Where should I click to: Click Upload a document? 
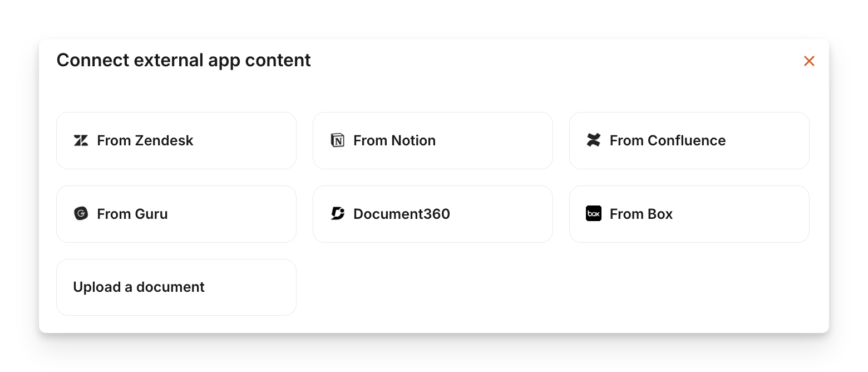[139, 287]
